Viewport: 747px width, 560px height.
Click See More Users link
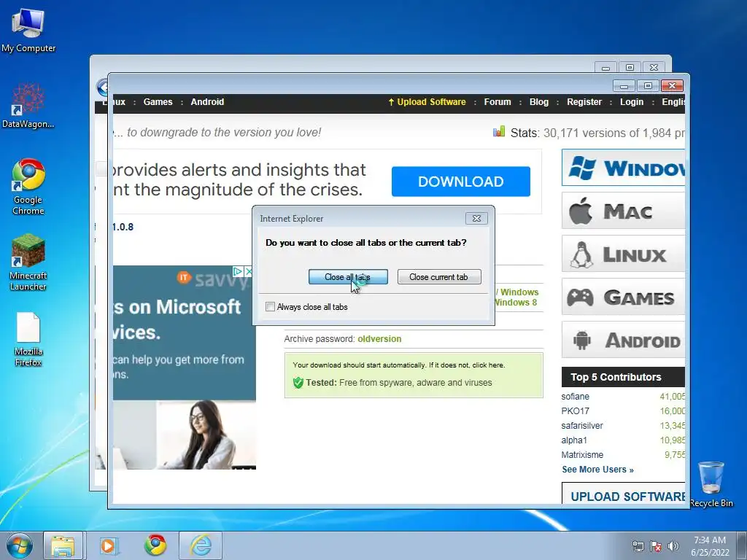[x=597, y=470]
